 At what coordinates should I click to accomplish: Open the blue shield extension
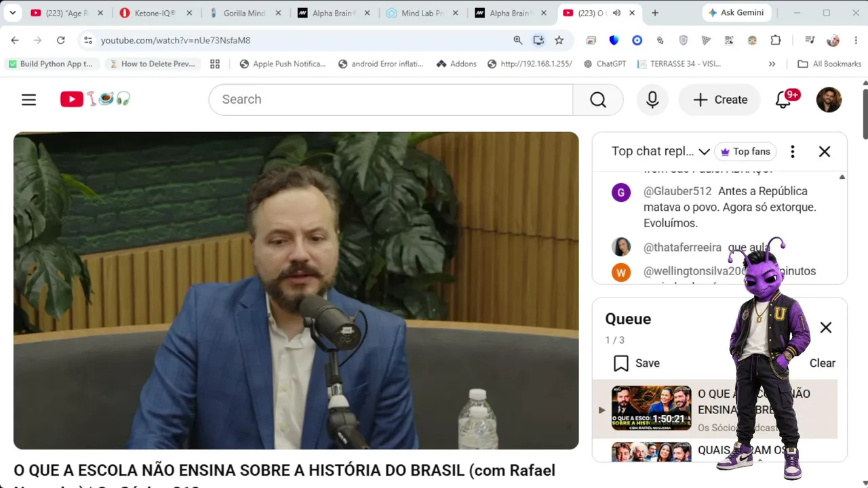click(614, 40)
